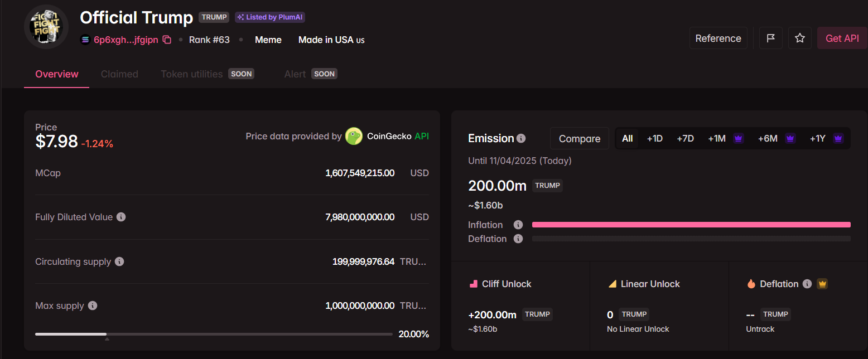
Task: Click the +200.00m Cliff Unlock amount
Action: click(493, 315)
